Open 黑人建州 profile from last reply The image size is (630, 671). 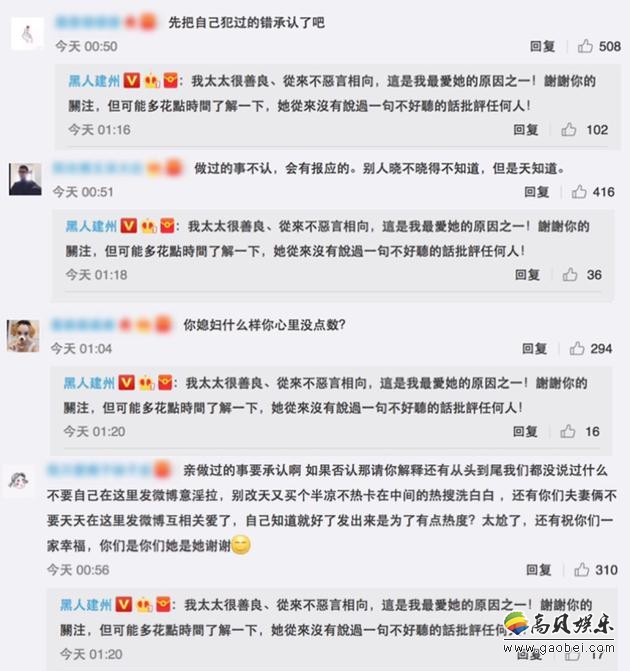point(86,605)
